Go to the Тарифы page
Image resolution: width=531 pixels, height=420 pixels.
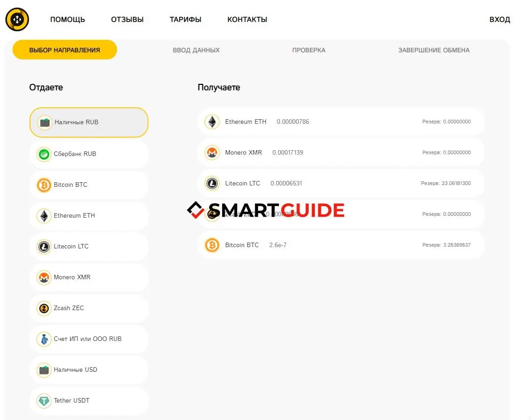(x=185, y=20)
